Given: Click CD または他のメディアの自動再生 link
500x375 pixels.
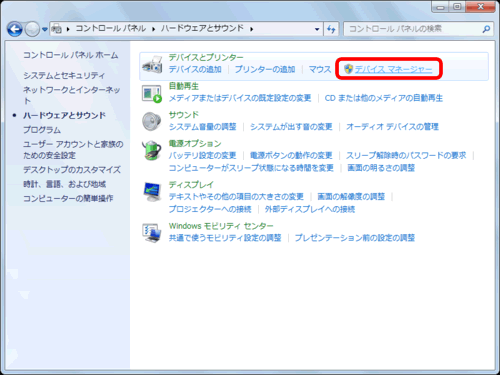Looking at the screenshot, I should (384, 98).
